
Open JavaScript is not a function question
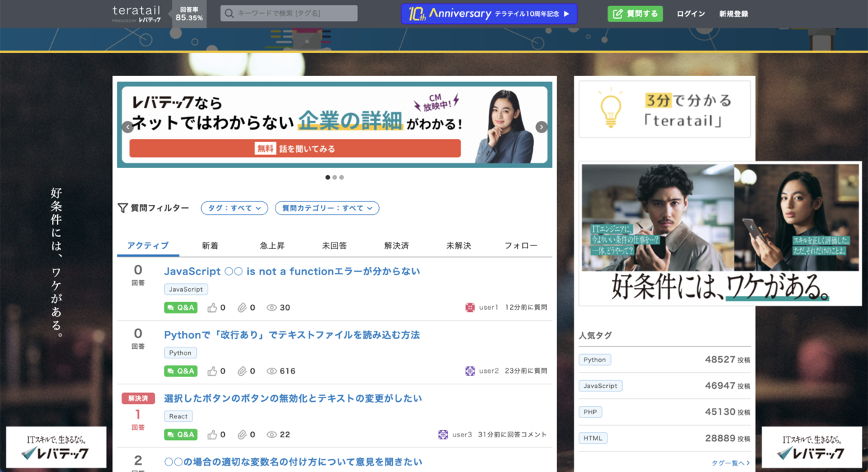click(x=292, y=271)
